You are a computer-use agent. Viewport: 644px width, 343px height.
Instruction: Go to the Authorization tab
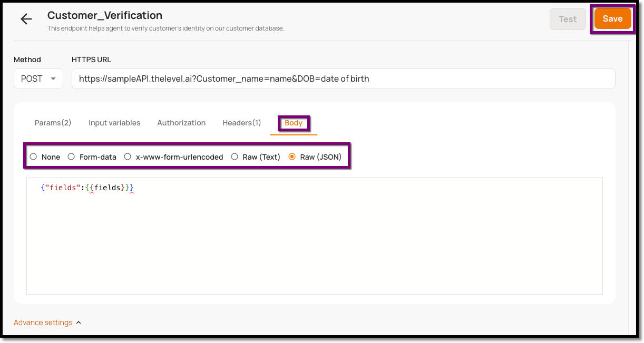tap(181, 123)
